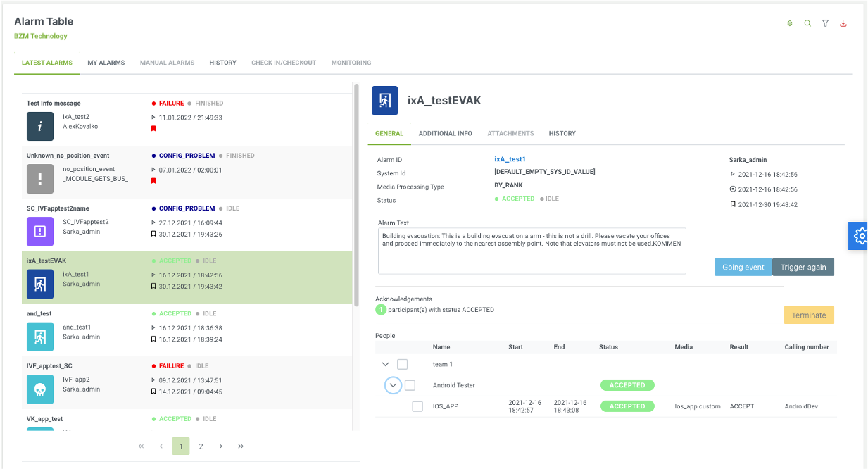Open the blue settings gear side tab
Image resolution: width=868 pixels, height=469 pixels.
click(x=859, y=236)
